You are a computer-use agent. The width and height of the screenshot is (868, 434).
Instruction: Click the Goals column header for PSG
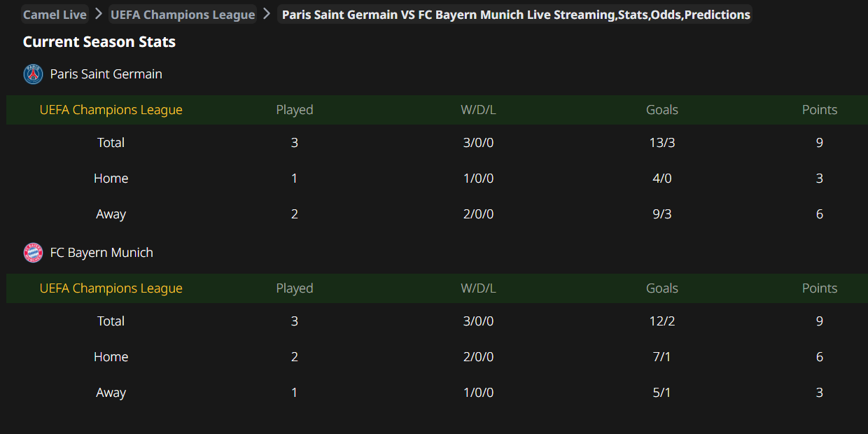click(x=662, y=110)
